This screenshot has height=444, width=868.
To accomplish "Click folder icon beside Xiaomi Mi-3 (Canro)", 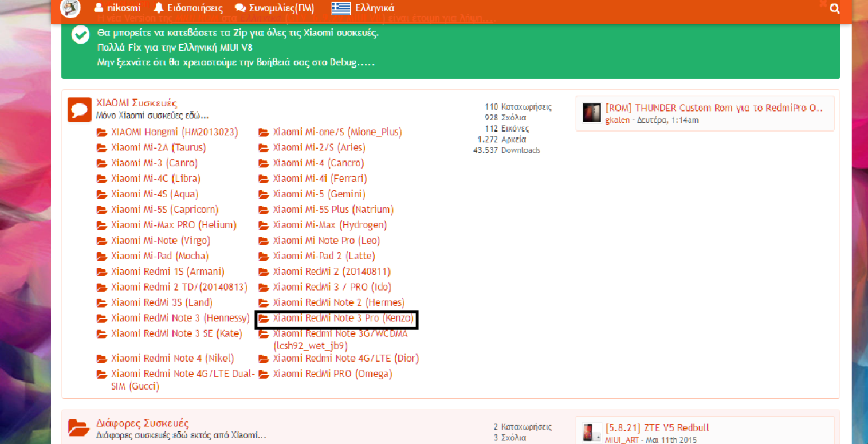I will click(102, 163).
